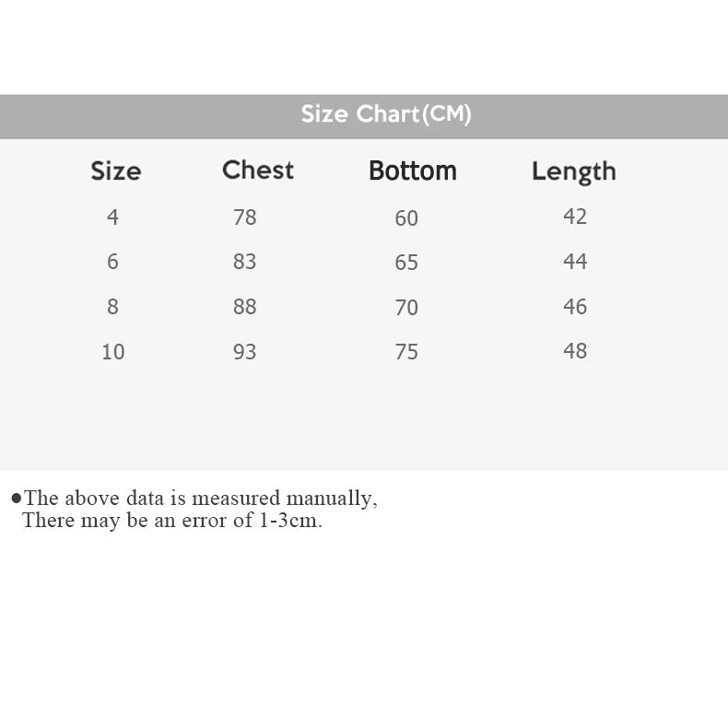This screenshot has width=728, height=728.
Task: Click the Length column header
Action: 573,171
